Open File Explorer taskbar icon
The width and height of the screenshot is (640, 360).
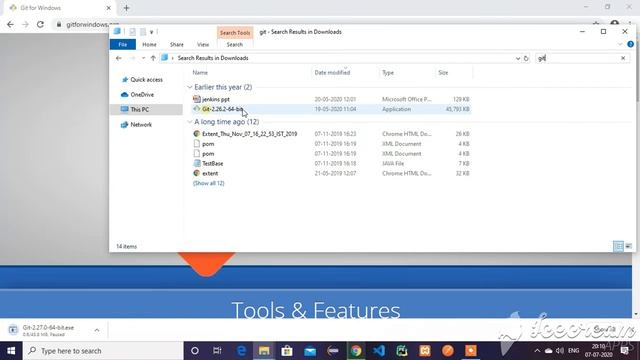coord(264,351)
